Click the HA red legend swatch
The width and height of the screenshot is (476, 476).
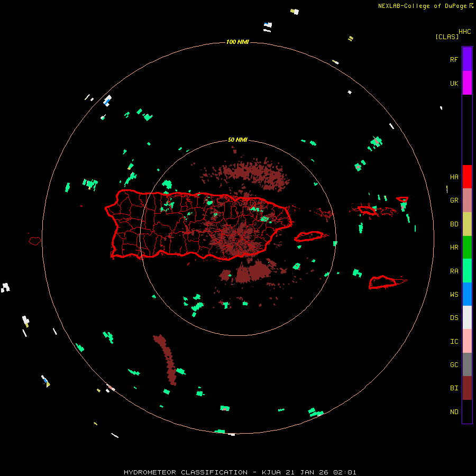pyautogui.click(x=467, y=177)
